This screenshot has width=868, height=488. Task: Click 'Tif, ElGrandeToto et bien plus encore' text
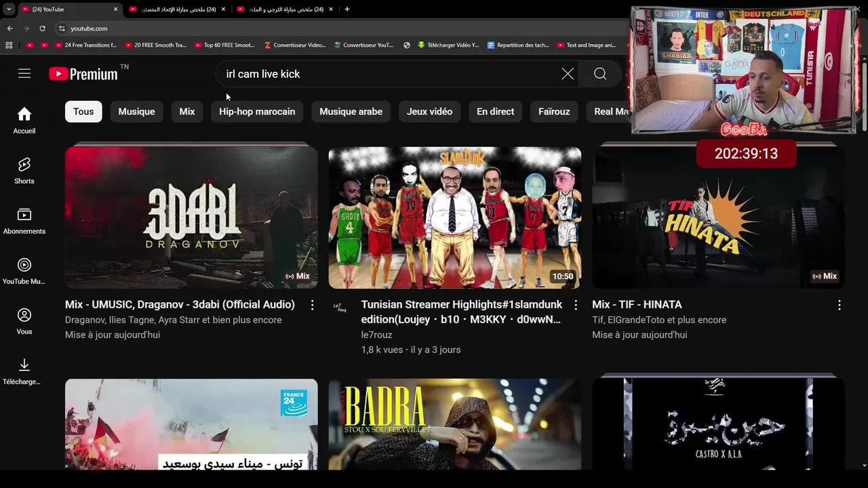click(659, 320)
